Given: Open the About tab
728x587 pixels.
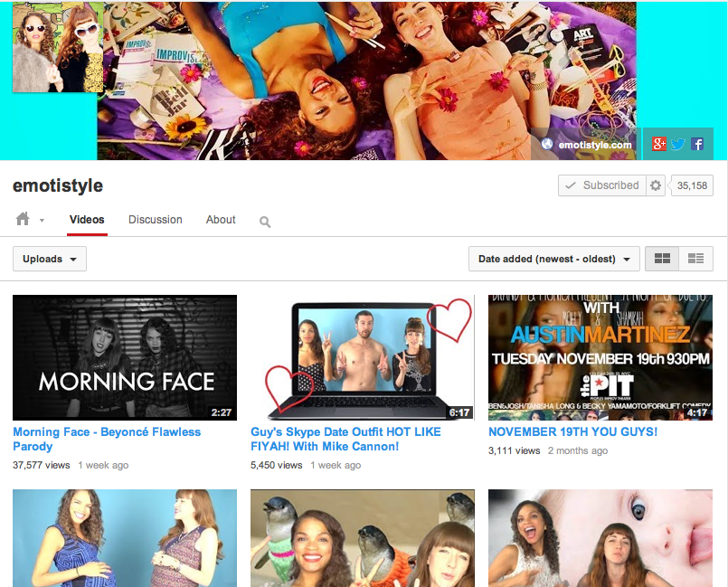Looking at the screenshot, I should click(x=221, y=220).
